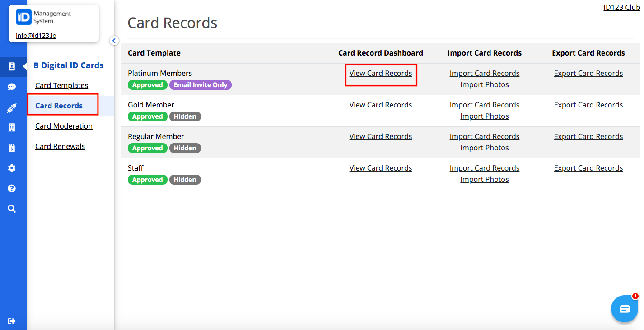The height and width of the screenshot is (330, 644).
Task: Export Card Records for Staff
Action: [x=588, y=167]
